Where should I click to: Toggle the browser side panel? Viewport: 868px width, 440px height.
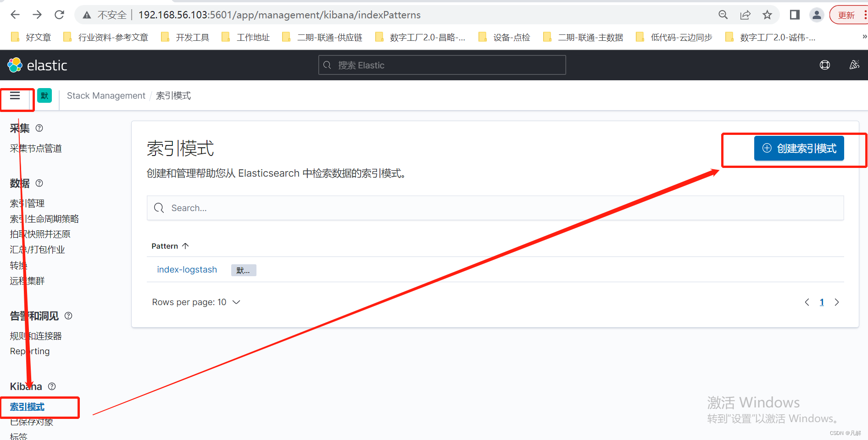795,15
